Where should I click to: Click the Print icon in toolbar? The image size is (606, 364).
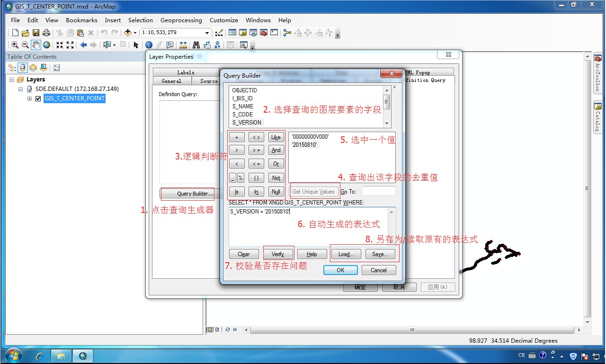(46, 33)
